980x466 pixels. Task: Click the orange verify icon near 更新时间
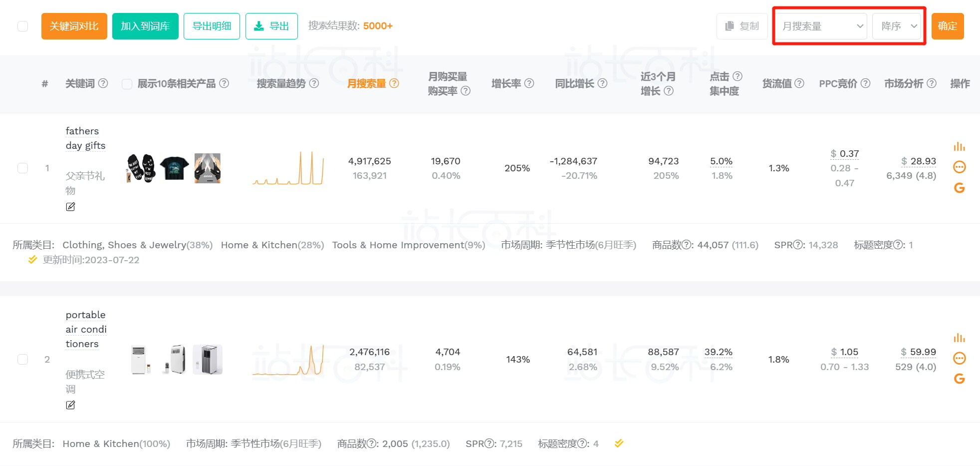(x=32, y=259)
